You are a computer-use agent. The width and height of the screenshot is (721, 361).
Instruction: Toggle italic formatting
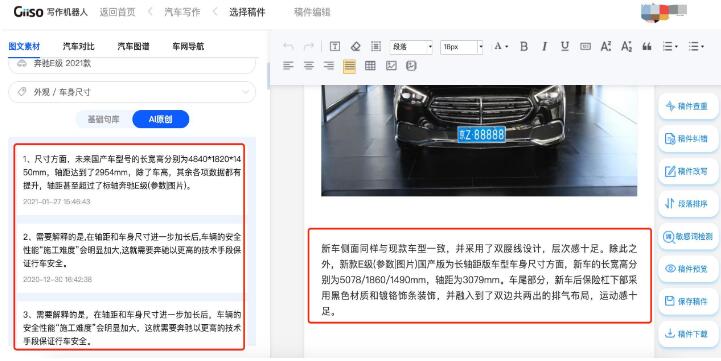click(x=544, y=46)
